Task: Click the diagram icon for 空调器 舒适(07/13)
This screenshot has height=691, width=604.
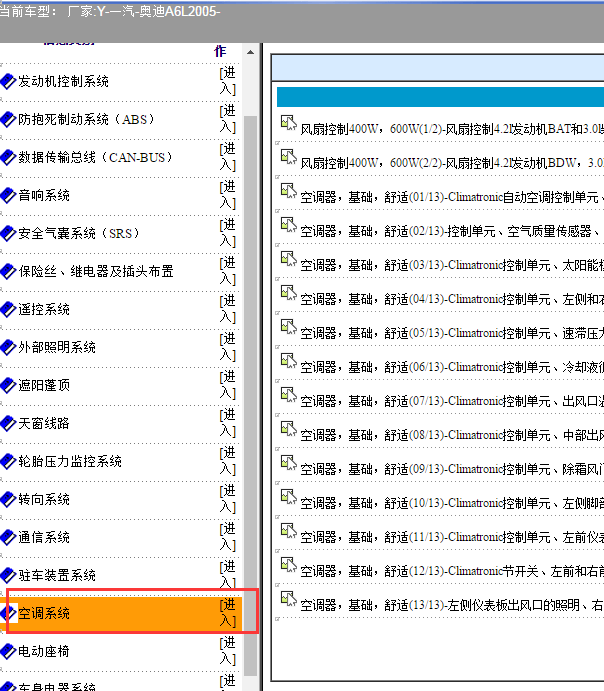Action: coord(289,395)
